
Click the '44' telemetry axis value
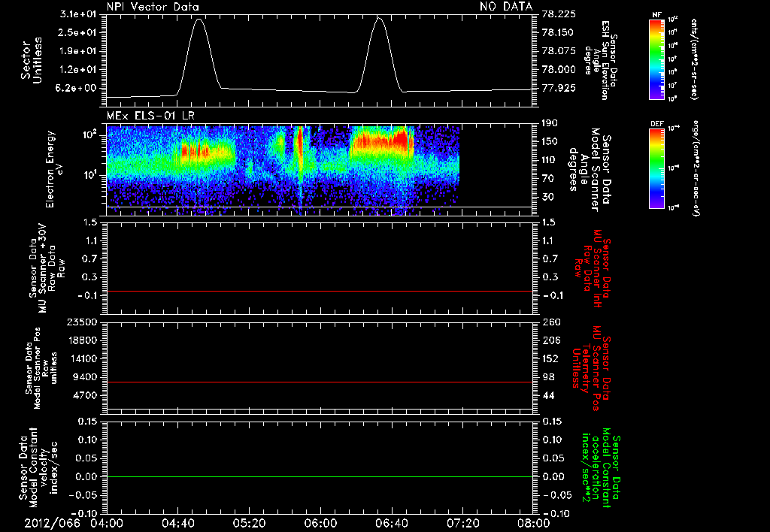pos(548,395)
